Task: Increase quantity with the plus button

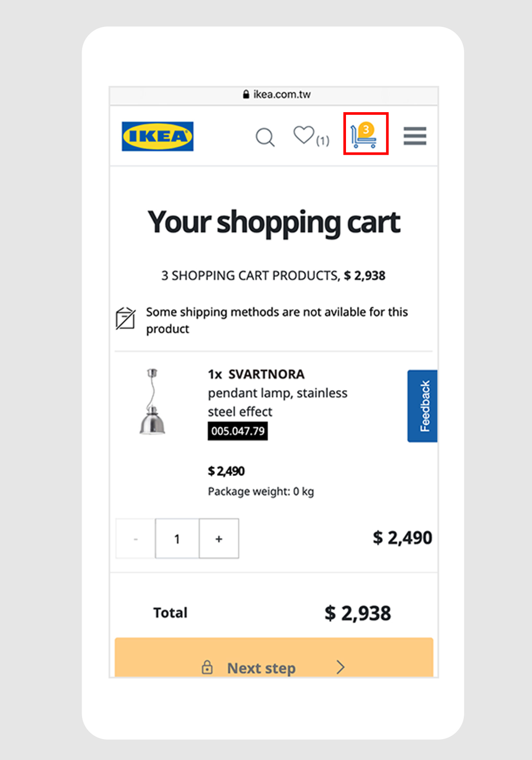Action: pos(219,539)
